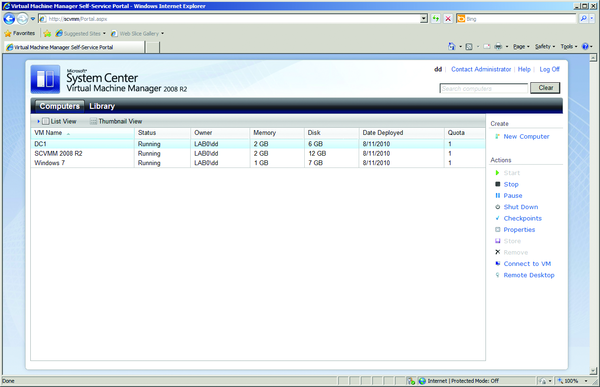The height and width of the screenshot is (387, 600).
Task: Open the status bar zoom level dropdown
Action: 585,381
